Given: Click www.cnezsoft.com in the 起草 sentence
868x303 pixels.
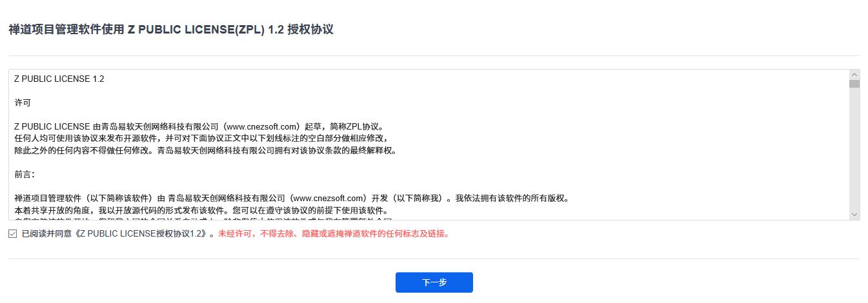Looking at the screenshot, I should 262,126.
